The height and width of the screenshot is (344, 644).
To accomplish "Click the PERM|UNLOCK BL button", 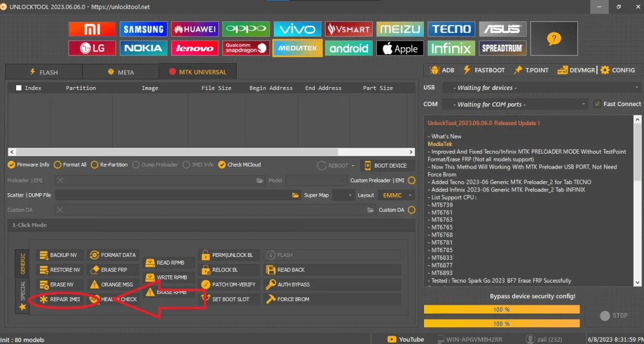I will click(x=229, y=255).
